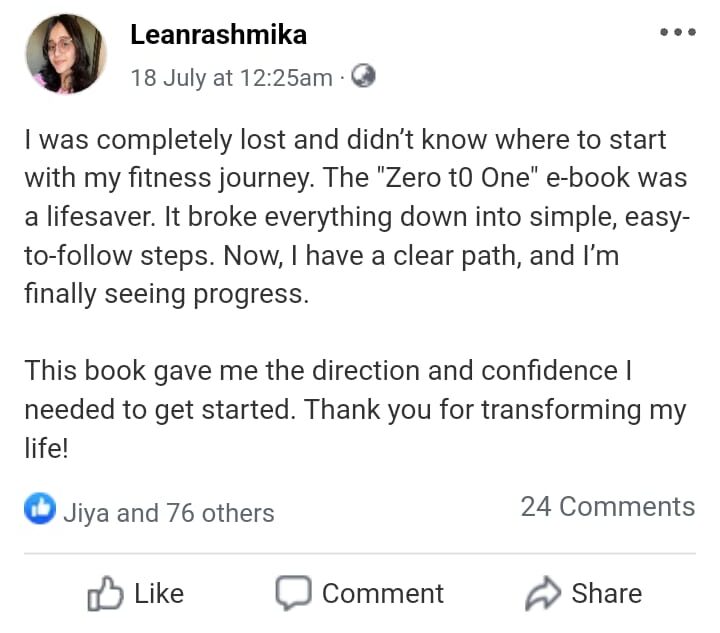Click the curved arrow icon beside Share
The image size is (720, 633).
tap(543, 594)
